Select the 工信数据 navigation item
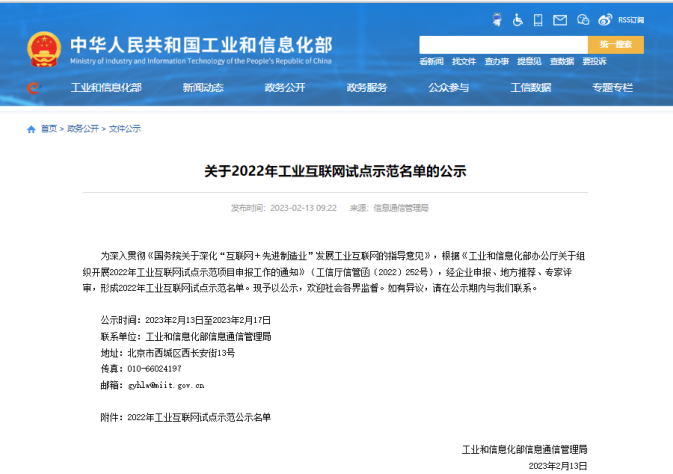 [531, 88]
